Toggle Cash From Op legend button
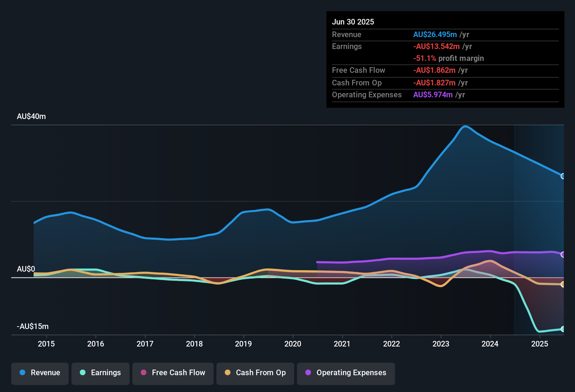This screenshot has height=392, width=575. point(255,373)
